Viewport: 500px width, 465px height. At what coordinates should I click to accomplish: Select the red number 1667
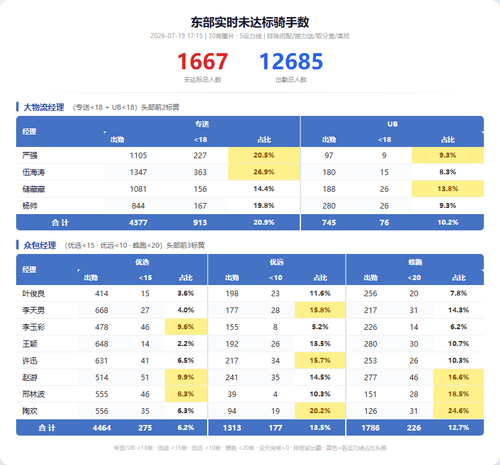(203, 62)
